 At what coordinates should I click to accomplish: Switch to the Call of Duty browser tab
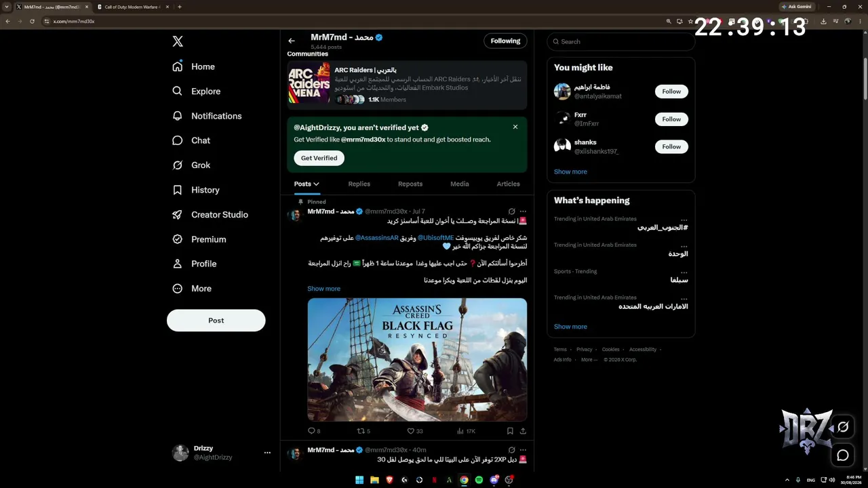(132, 7)
